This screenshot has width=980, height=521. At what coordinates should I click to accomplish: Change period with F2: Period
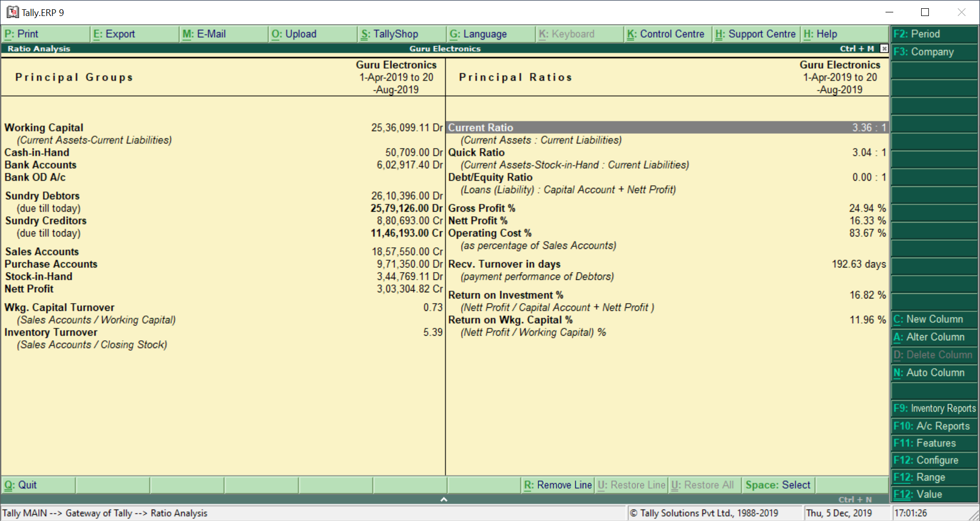(x=935, y=34)
